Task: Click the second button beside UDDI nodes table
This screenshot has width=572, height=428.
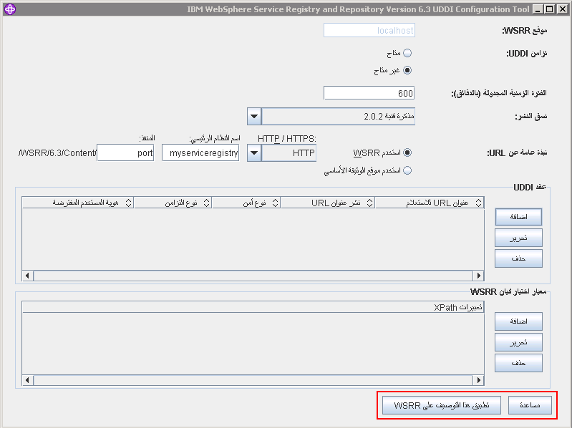Action: point(518,238)
